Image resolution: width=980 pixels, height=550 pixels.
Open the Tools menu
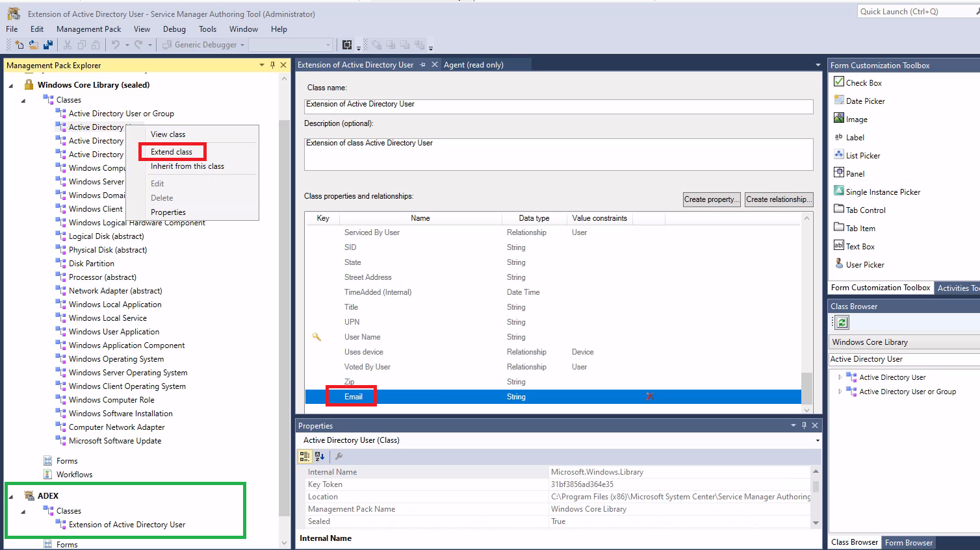pyautogui.click(x=207, y=29)
